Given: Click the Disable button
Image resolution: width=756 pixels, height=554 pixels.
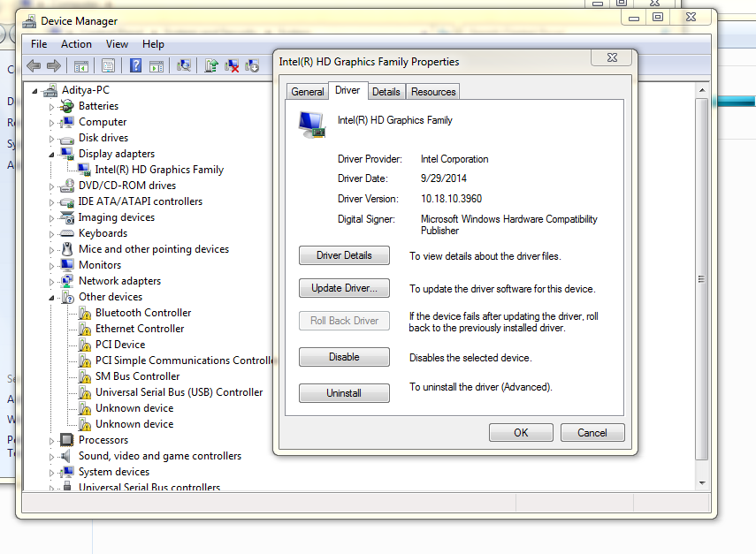Looking at the screenshot, I should (344, 357).
